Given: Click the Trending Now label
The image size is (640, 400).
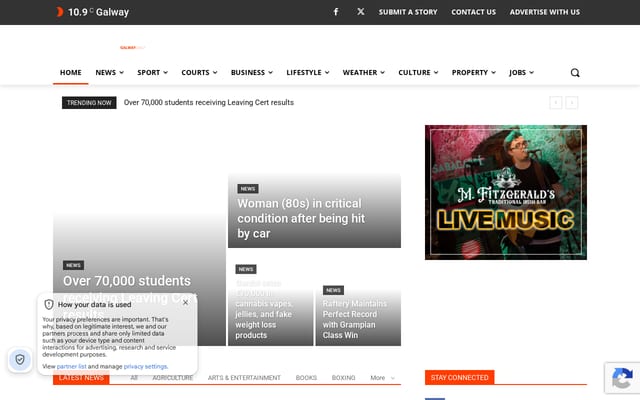Looking at the screenshot, I should pos(89,103).
